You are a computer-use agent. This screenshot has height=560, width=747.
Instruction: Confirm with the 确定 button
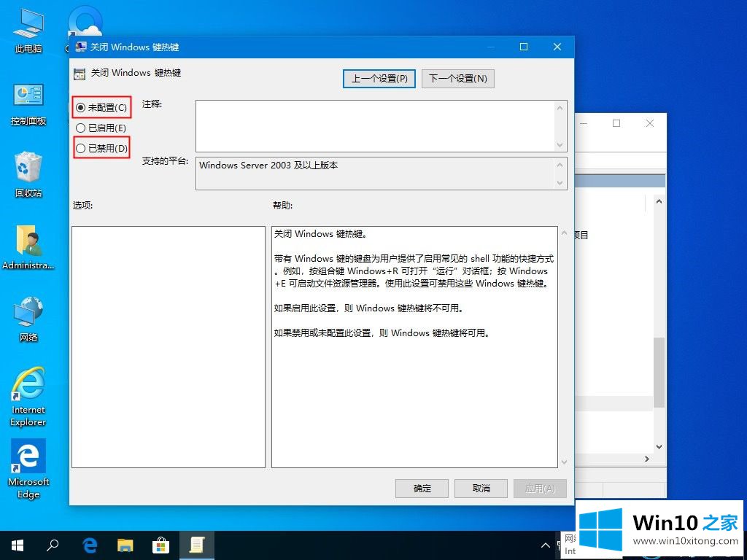[x=422, y=488]
